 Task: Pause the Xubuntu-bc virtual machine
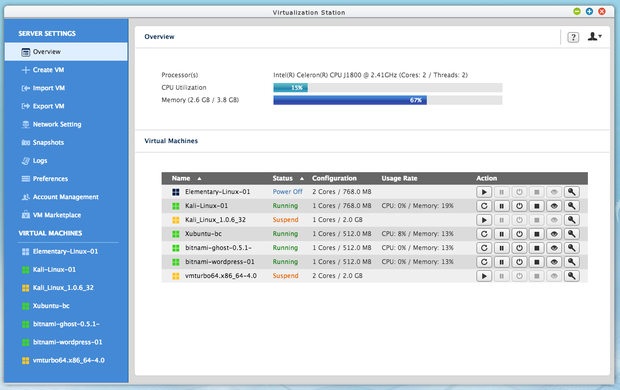pos(501,234)
